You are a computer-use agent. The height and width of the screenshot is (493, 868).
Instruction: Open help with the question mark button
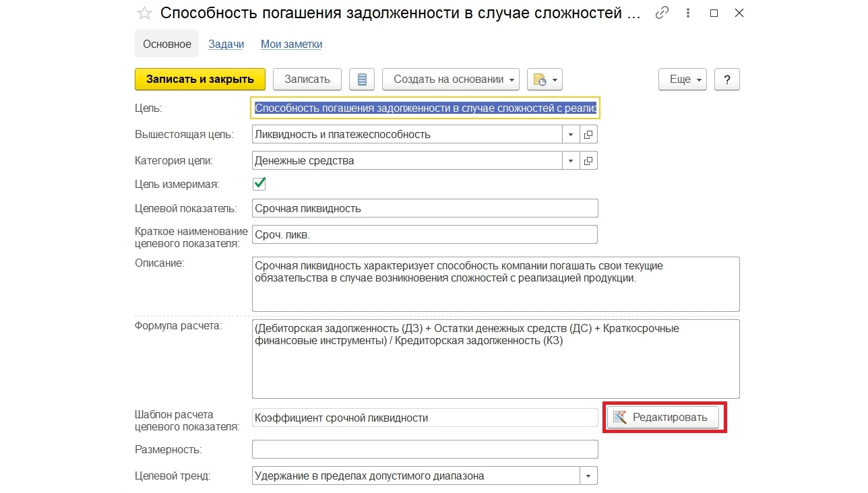tap(727, 79)
